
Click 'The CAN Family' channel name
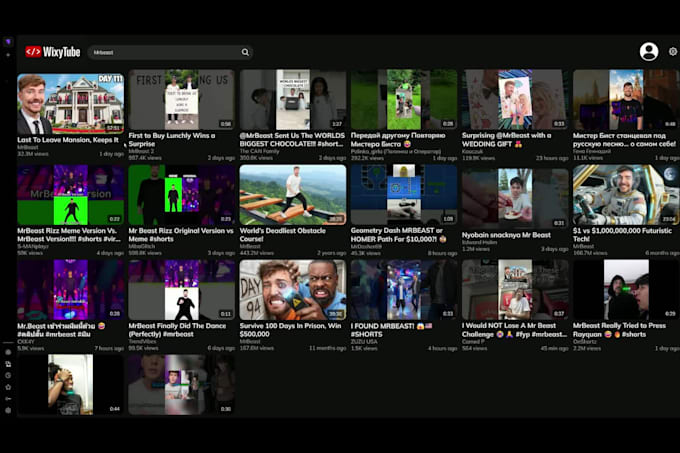pyautogui.click(x=260, y=151)
